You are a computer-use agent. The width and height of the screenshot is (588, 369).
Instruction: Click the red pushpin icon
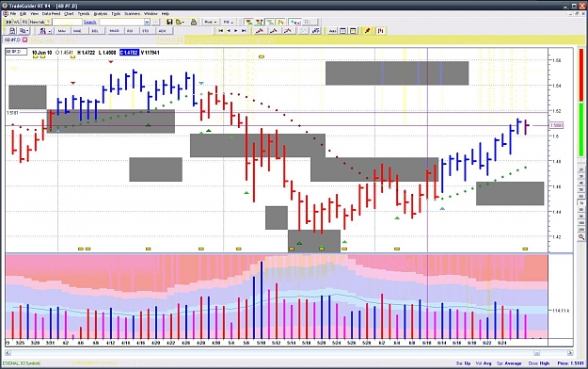tap(367, 31)
